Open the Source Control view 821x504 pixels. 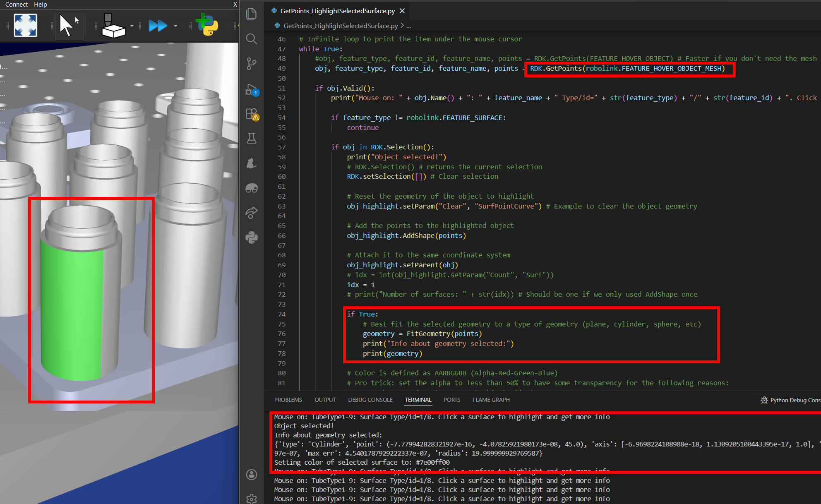tap(252, 63)
